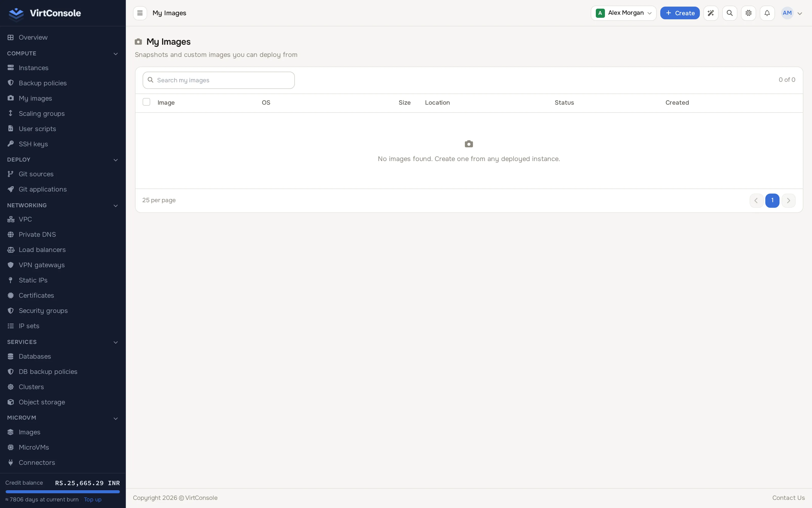Click the Load balancers scale icon
This screenshot has height=508, width=812.
coord(11,250)
